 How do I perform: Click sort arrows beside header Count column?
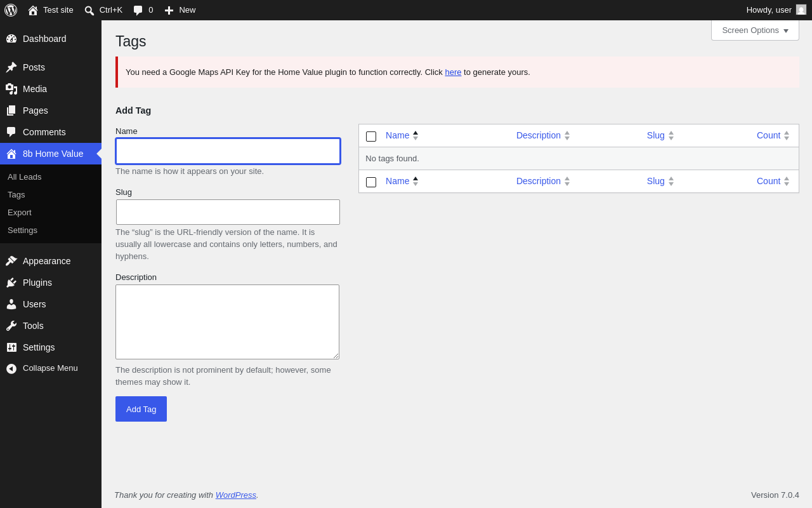(x=787, y=136)
